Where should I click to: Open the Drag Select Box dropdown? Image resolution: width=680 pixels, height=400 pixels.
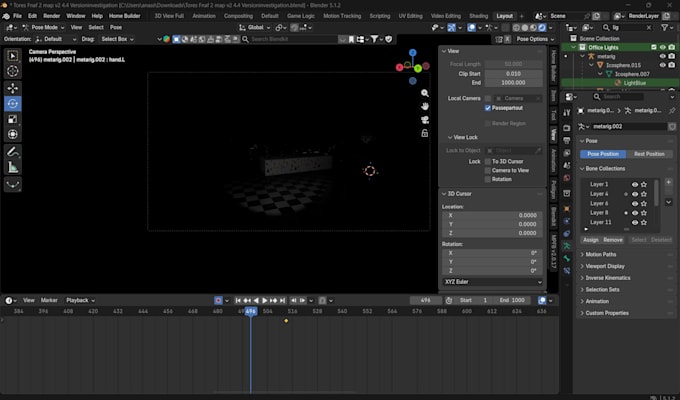[x=117, y=39]
